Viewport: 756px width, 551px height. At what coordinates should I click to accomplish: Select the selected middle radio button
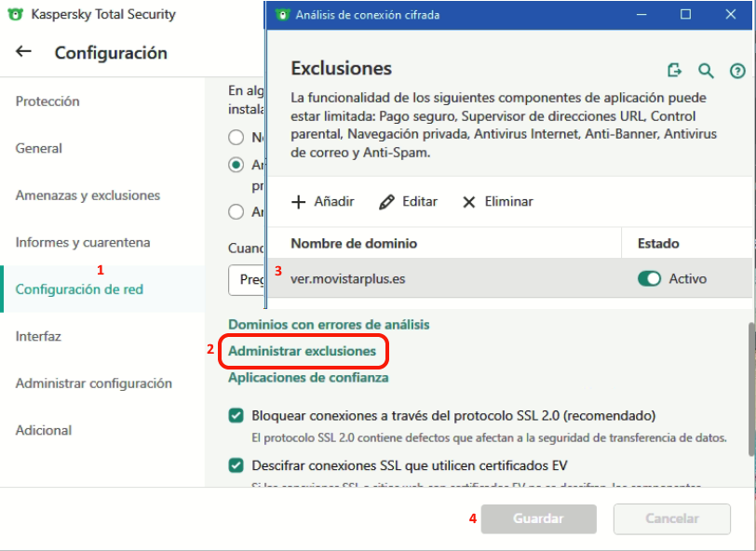coord(236,166)
